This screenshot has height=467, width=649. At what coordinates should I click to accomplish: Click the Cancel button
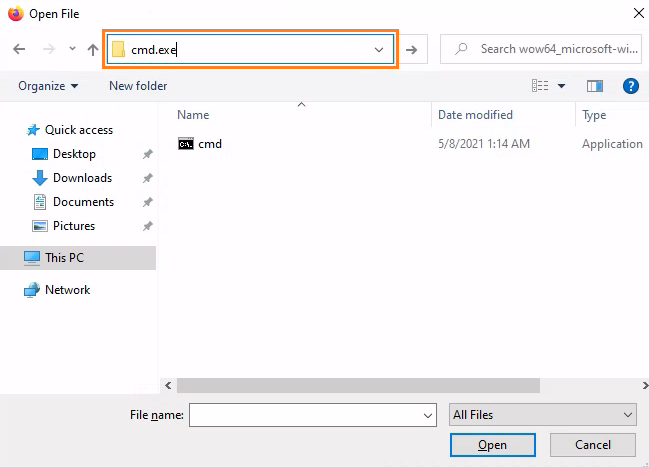tap(593, 445)
